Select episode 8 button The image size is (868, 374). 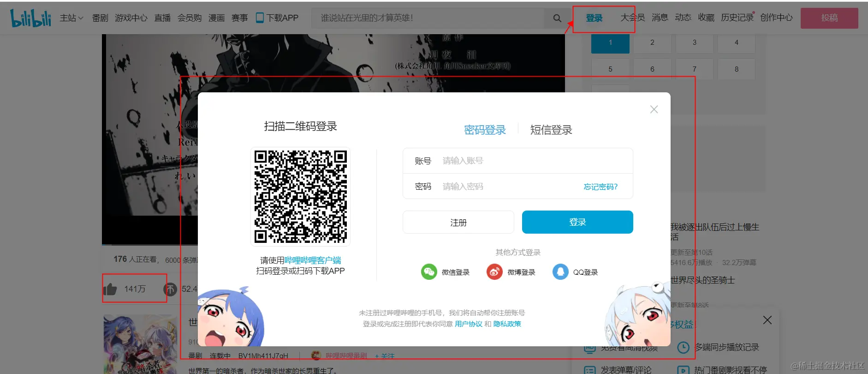pyautogui.click(x=736, y=69)
